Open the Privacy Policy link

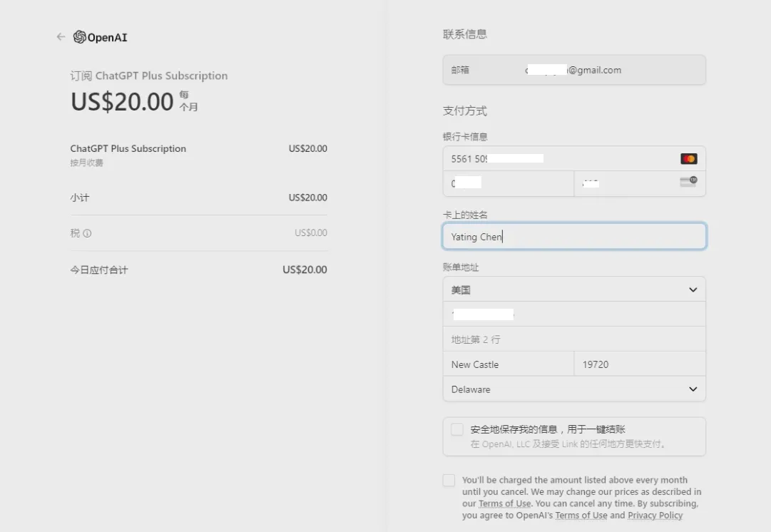pyautogui.click(x=655, y=516)
